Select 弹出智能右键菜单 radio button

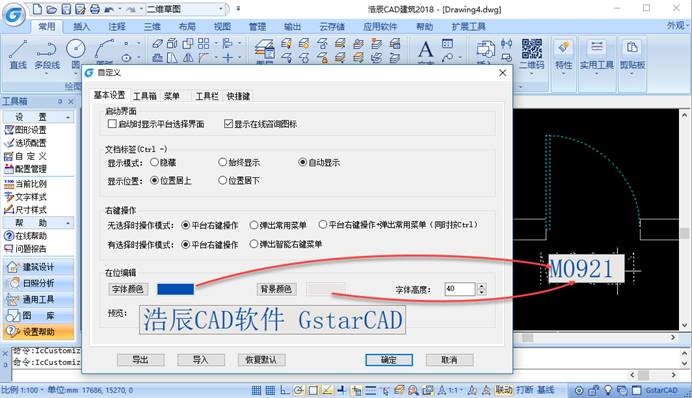click(x=254, y=244)
